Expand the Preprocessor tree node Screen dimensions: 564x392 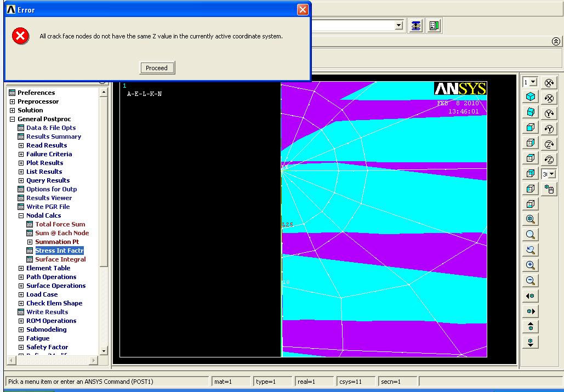(12, 101)
